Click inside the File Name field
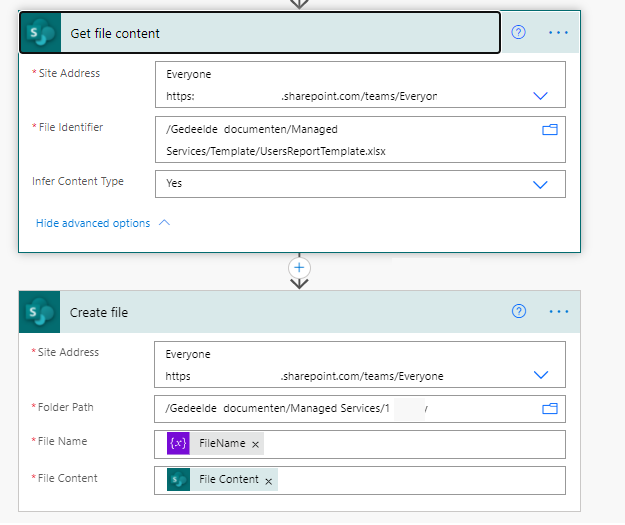The height and width of the screenshot is (525, 625). tap(400, 444)
